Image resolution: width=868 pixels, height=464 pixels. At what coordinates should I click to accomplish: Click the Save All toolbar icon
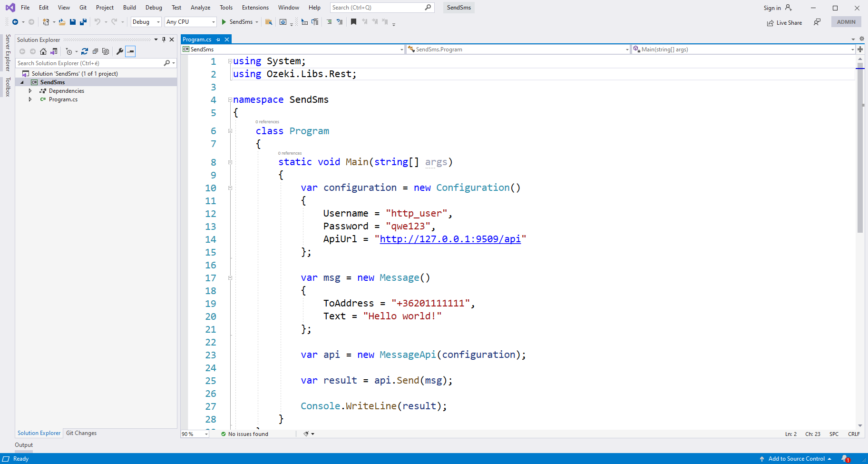click(x=83, y=22)
